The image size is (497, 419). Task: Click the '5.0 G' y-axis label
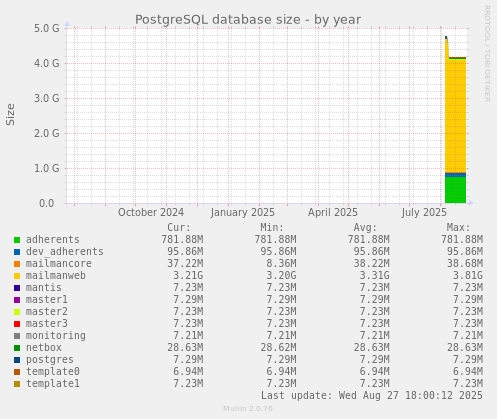[x=47, y=28]
